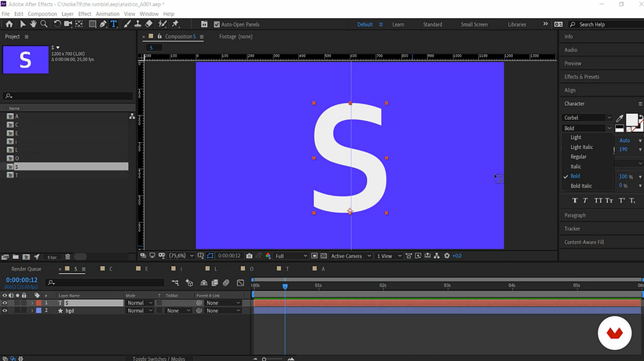The width and height of the screenshot is (644, 361).
Task: Select the Home icon in toolbar
Action: tap(9, 24)
